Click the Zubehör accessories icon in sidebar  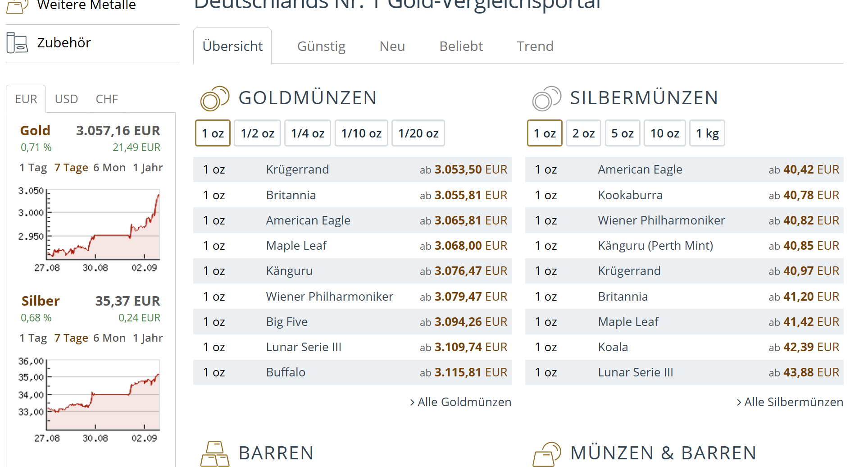pos(17,43)
